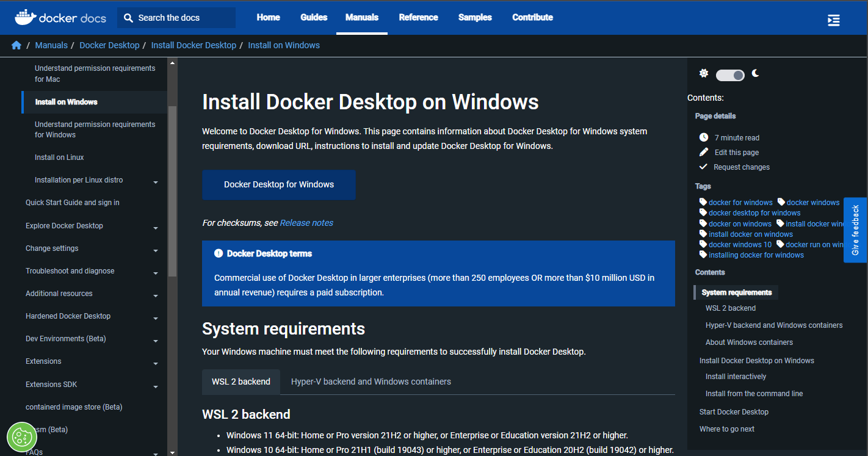Click the moon dark-mode icon
The height and width of the screenshot is (456, 868).
click(756, 73)
